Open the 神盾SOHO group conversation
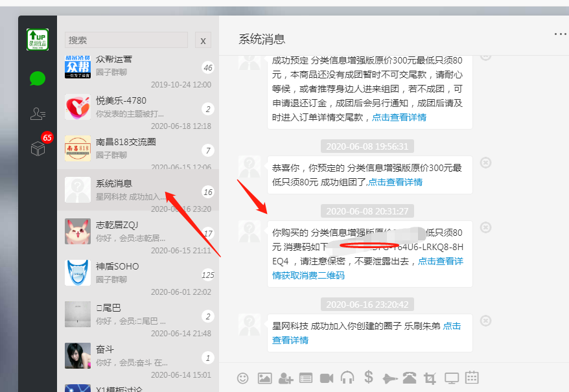 coord(137,273)
